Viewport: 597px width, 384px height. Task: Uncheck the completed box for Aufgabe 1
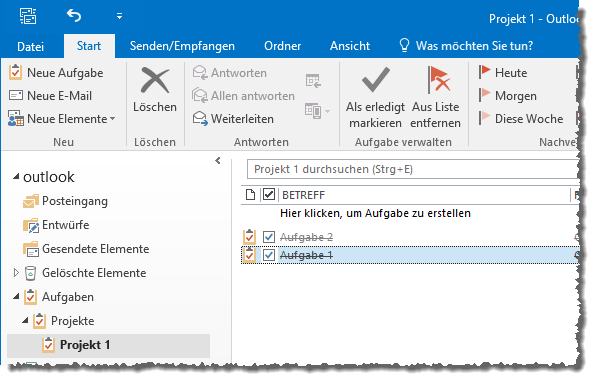[x=269, y=255]
